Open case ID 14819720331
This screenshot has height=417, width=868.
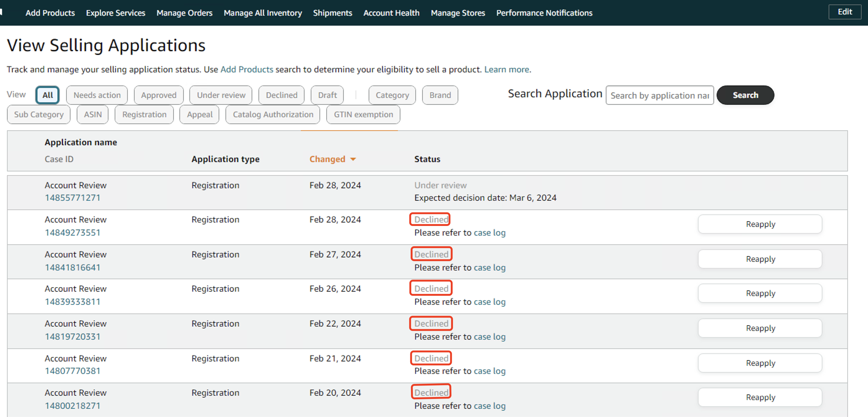pos(73,337)
